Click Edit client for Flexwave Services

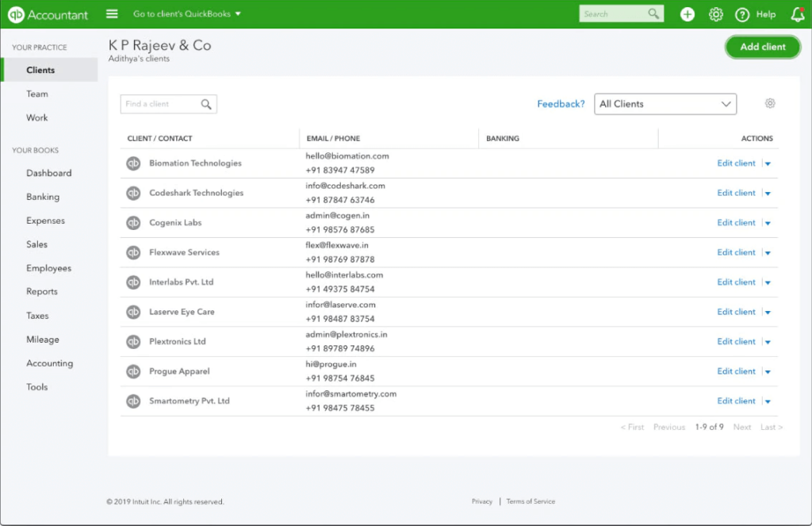pos(736,252)
